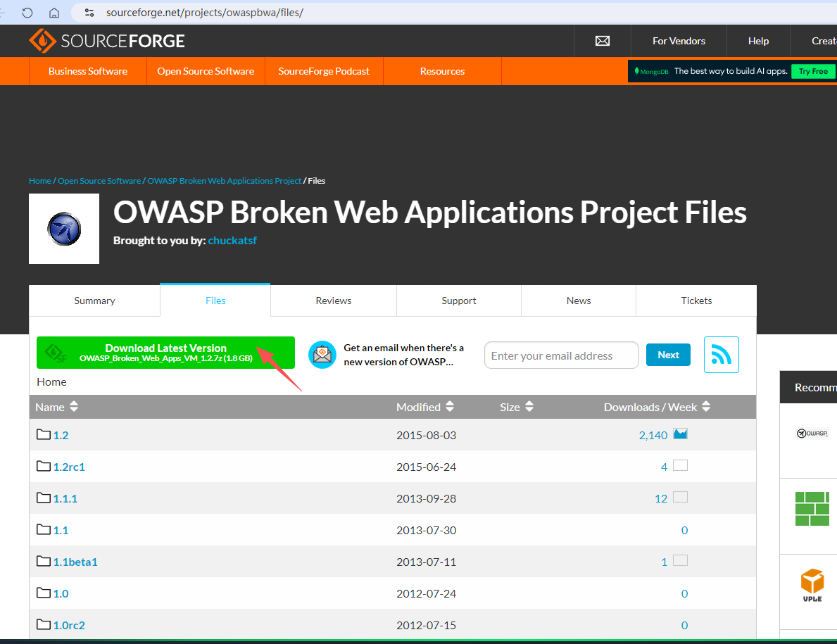This screenshot has width=837, height=644.
Task: Switch to the Tickets tab
Action: click(696, 301)
